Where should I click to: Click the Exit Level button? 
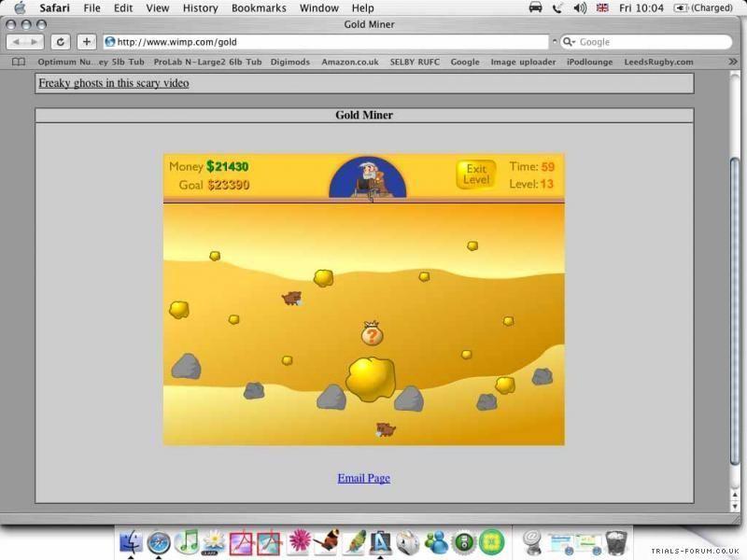pos(476,175)
